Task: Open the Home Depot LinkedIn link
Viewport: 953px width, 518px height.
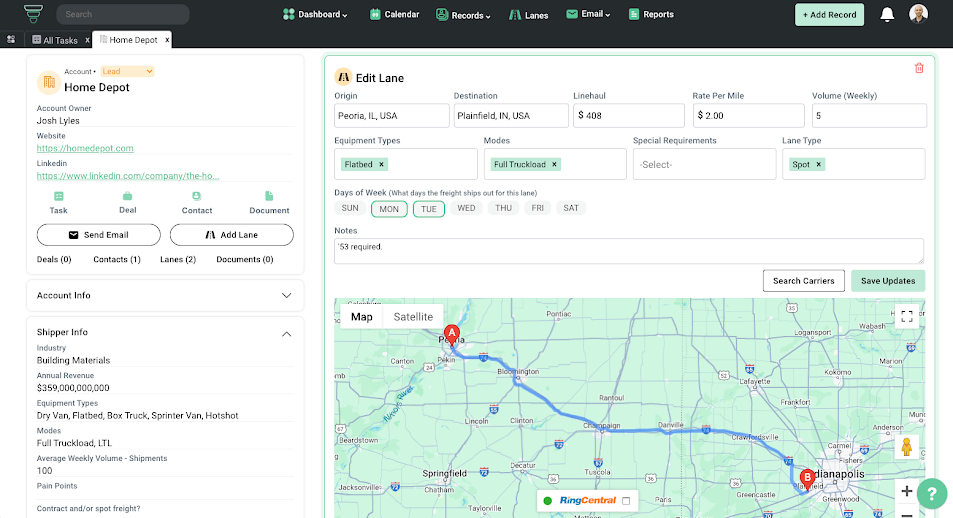Action: point(128,176)
